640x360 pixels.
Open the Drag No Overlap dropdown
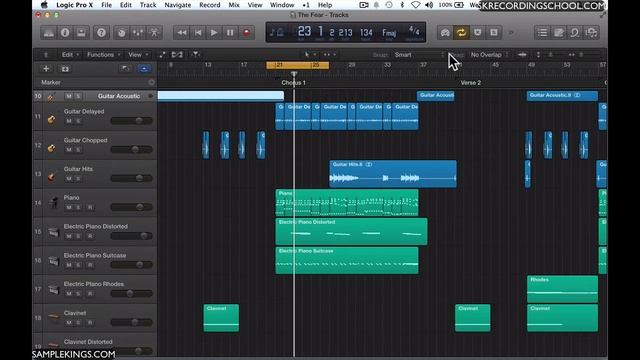[x=489, y=55]
